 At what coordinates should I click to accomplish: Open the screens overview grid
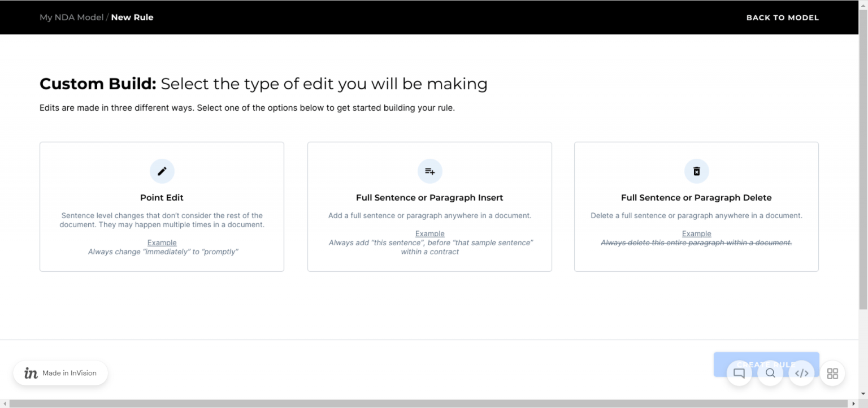pyautogui.click(x=832, y=373)
